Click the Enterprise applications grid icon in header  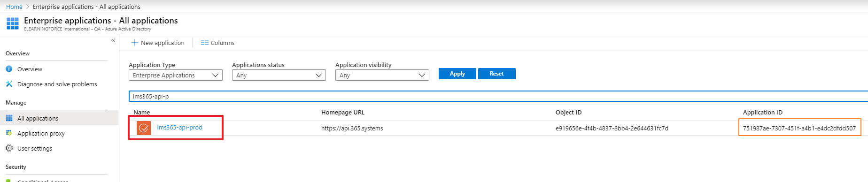(13, 23)
